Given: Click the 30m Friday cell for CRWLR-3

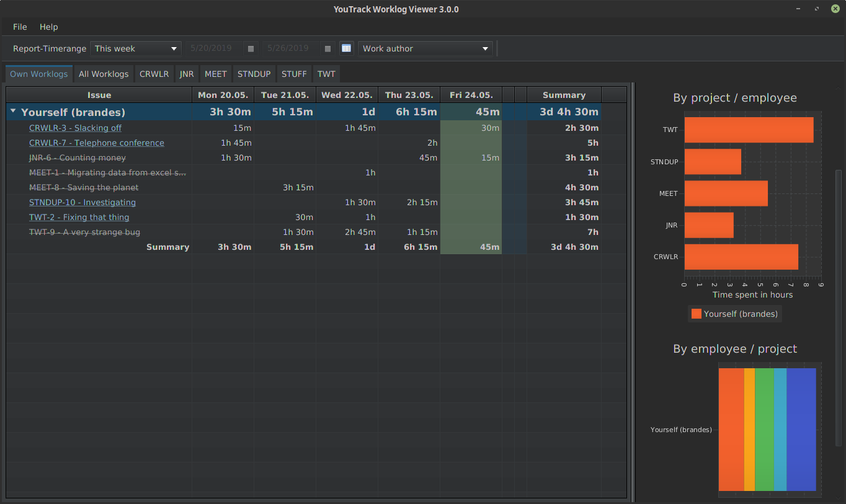Looking at the screenshot, I should pos(471,128).
